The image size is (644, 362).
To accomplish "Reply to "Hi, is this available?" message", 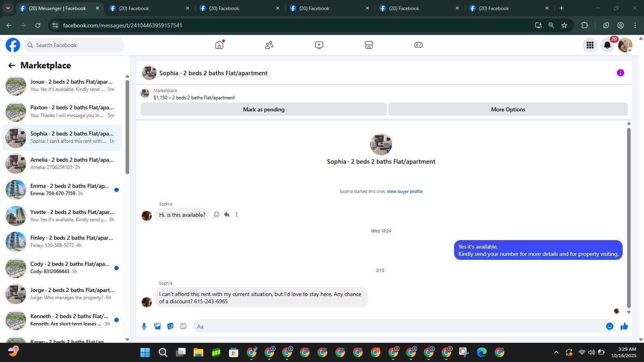I will pos(227,215).
